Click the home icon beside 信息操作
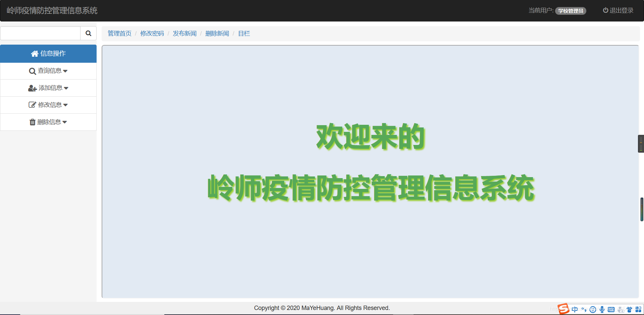 pos(35,53)
